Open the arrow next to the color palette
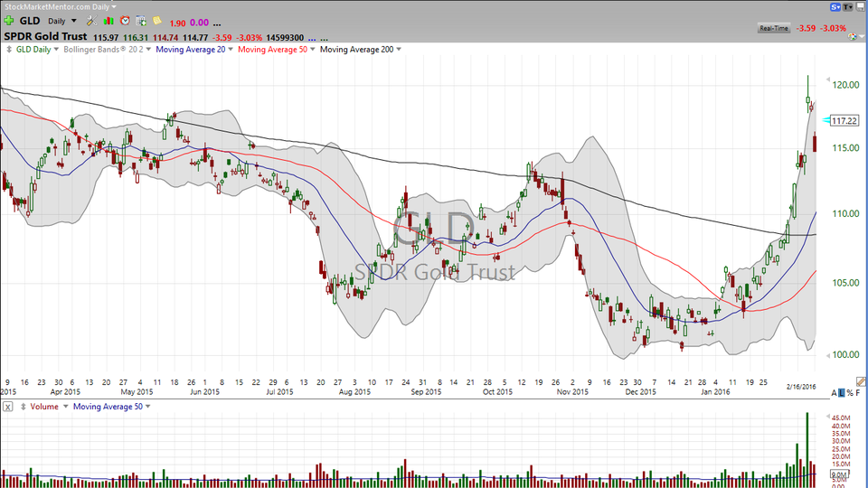 pos(862,37)
